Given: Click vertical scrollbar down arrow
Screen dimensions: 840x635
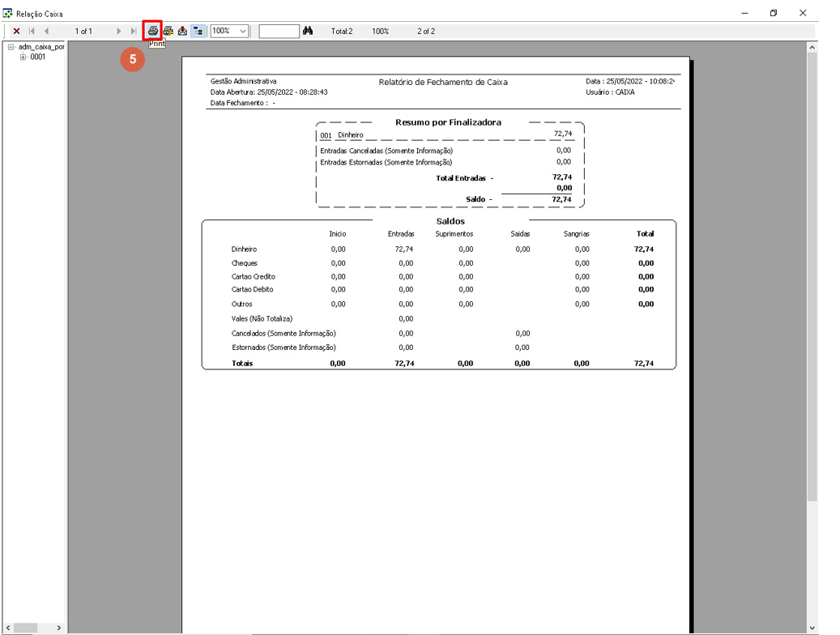Looking at the screenshot, I should [812, 628].
